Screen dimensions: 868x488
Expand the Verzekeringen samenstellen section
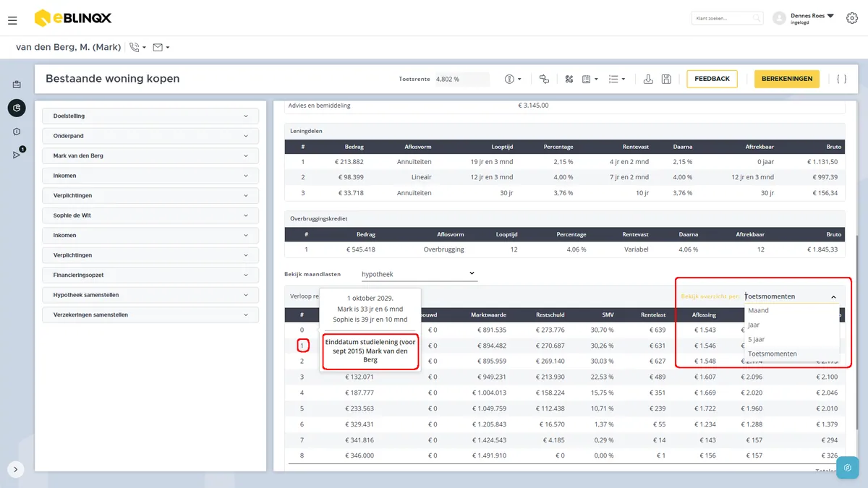tap(150, 315)
